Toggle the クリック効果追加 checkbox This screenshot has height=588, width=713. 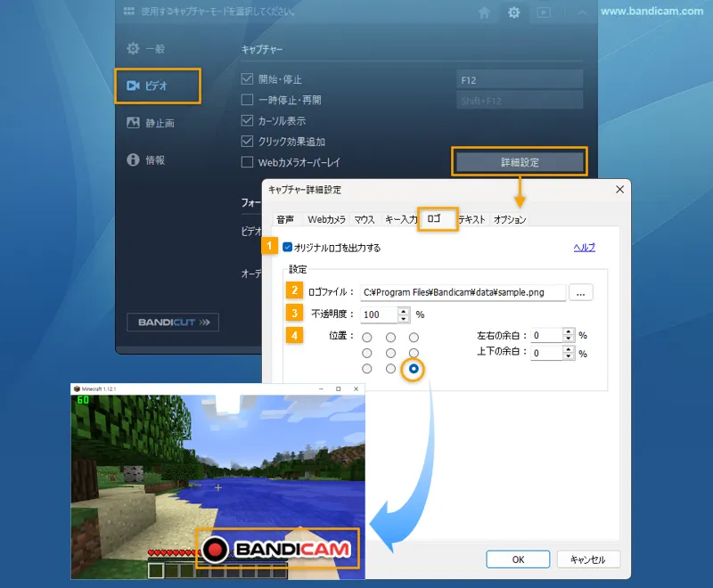[x=247, y=142]
